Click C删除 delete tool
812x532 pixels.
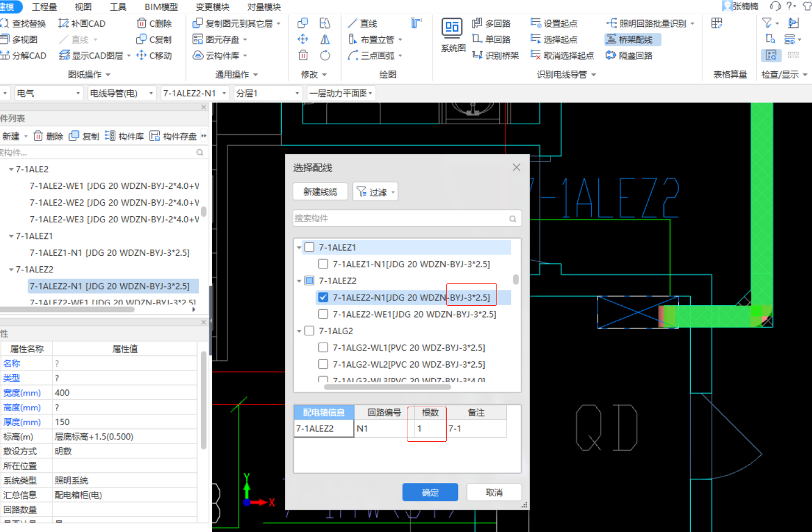tap(154, 23)
